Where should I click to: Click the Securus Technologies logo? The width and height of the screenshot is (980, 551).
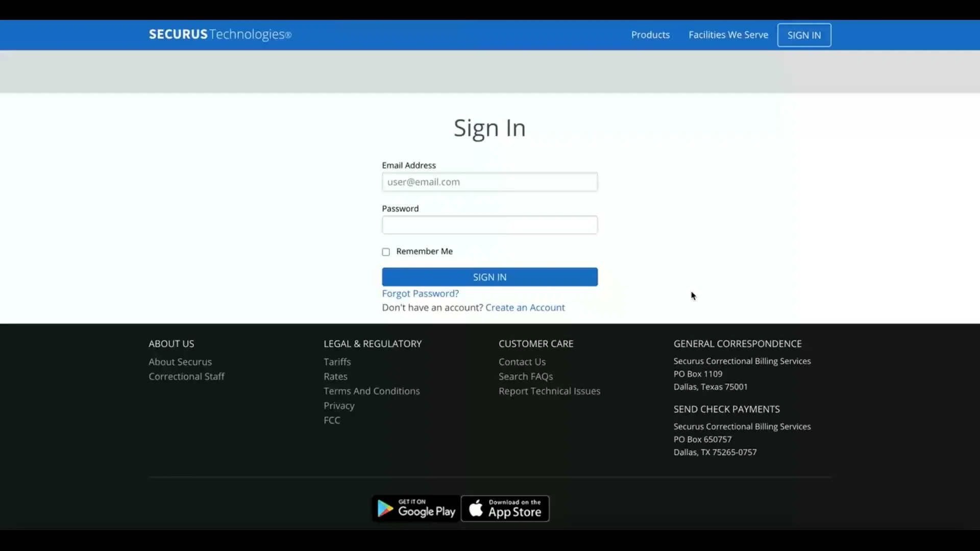tap(220, 34)
